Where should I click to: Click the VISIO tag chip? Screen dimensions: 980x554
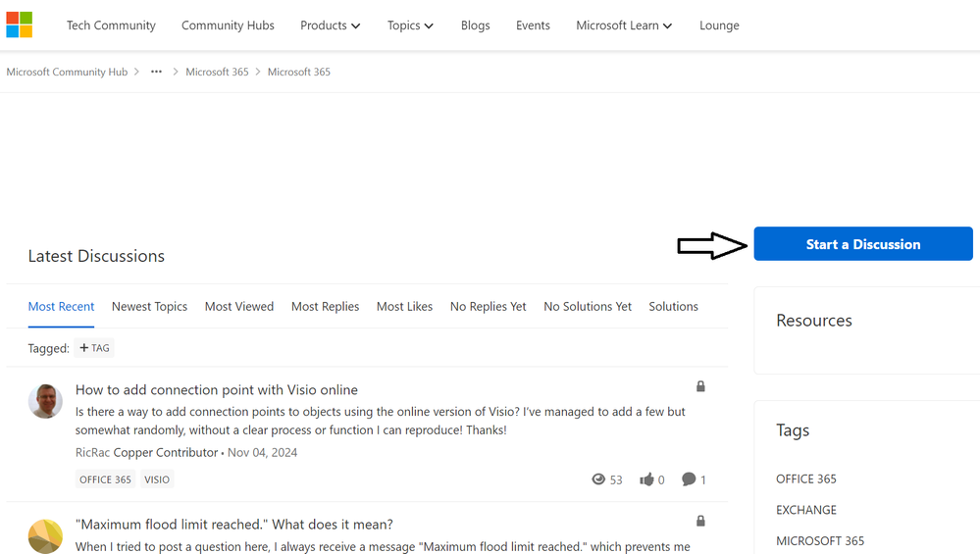pyautogui.click(x=157, y=479)
